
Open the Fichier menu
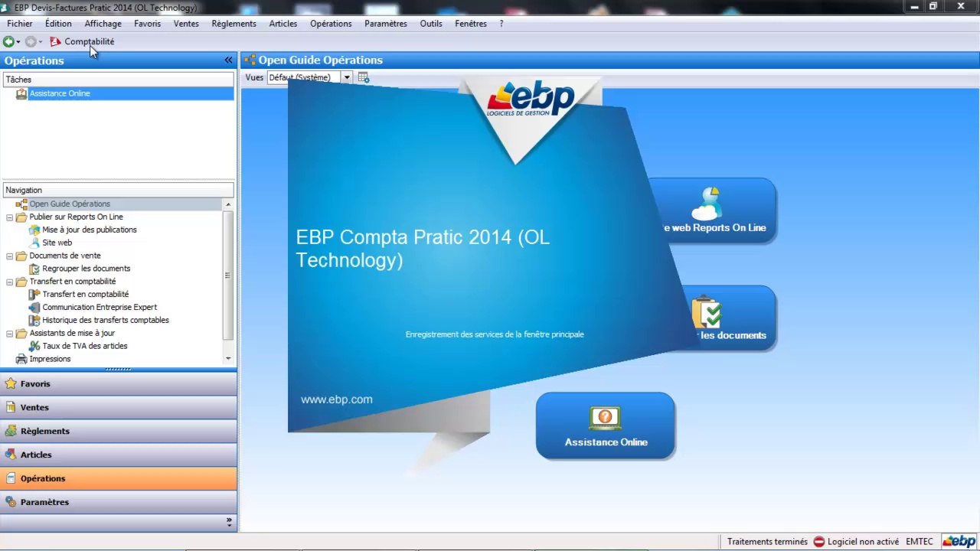coord(20,24)
